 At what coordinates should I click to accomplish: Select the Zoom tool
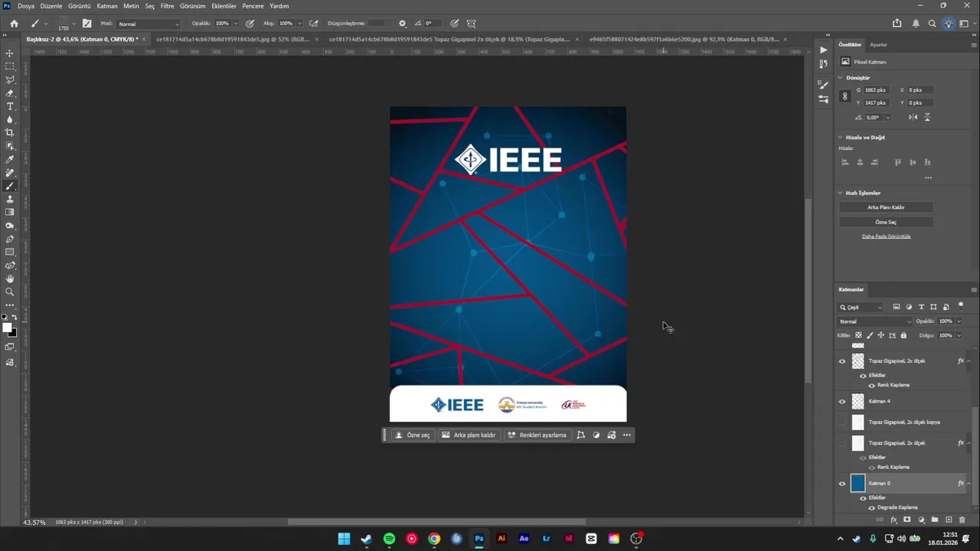point(10,292)
